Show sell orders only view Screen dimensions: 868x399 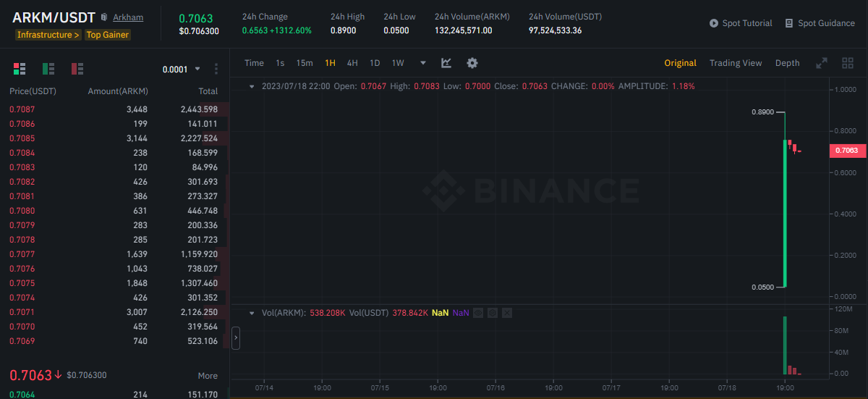click(x=77, y=69)
